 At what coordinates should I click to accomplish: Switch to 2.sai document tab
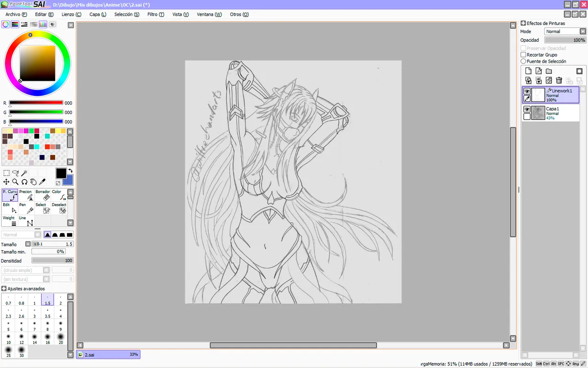pos(108,355)
